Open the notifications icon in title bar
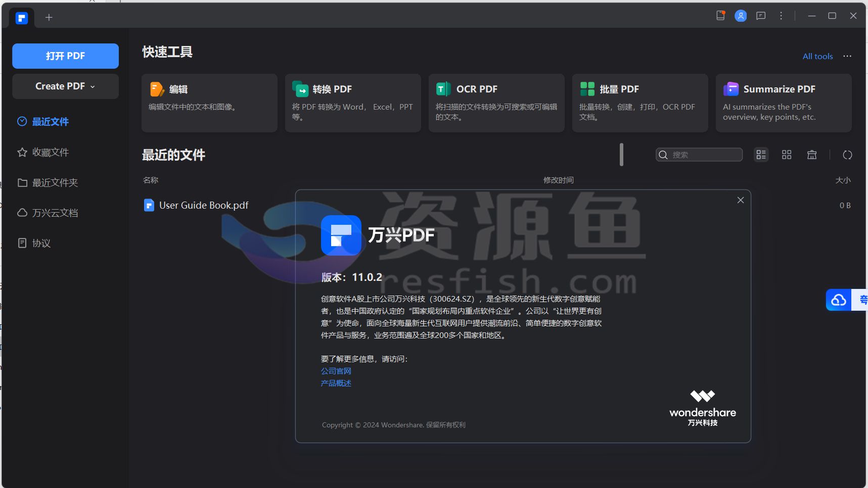 tap(721, 16)
